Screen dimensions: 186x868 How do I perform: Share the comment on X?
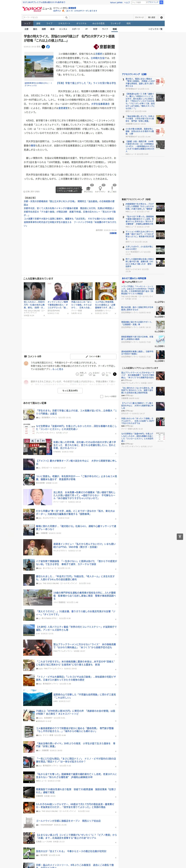click(x=114, y=374)
